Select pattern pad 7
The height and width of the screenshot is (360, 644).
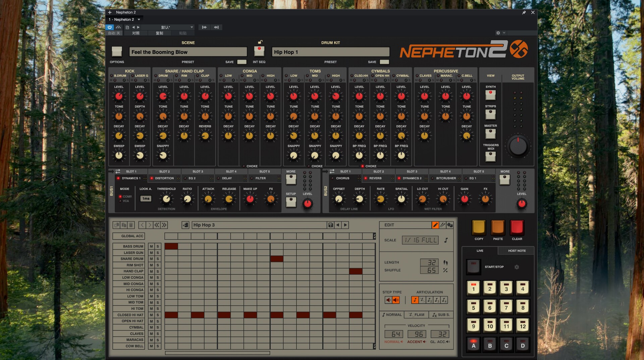(x=506, y=307)
